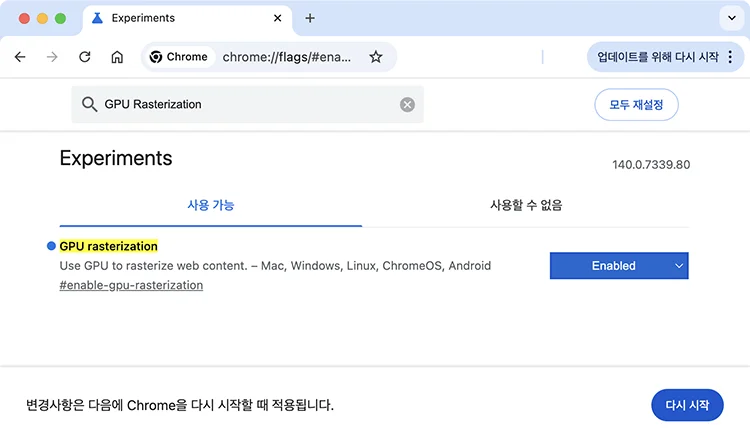Switch to the 사용할 수 없음 tab

pos(526,205)
